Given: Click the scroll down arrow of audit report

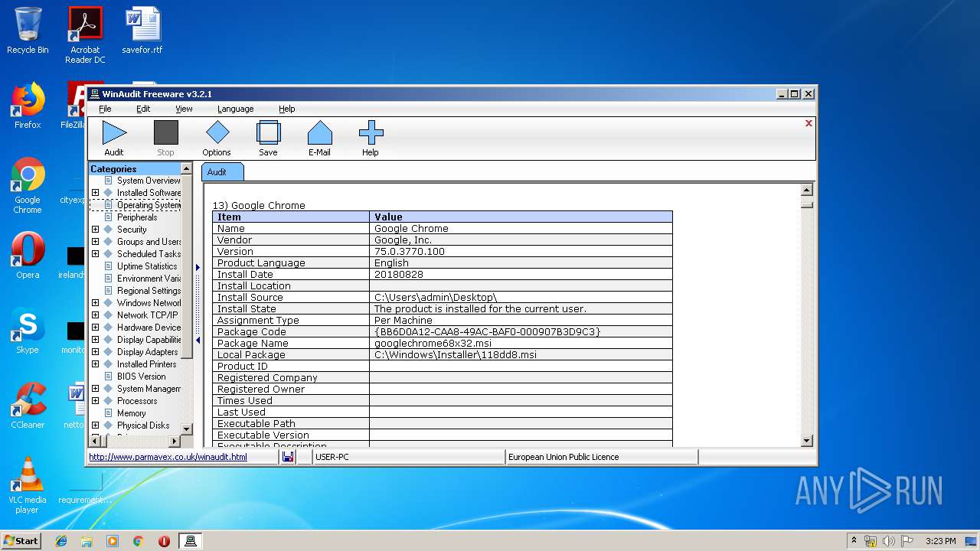Looking at the screenshot, I should coord(806,441).
